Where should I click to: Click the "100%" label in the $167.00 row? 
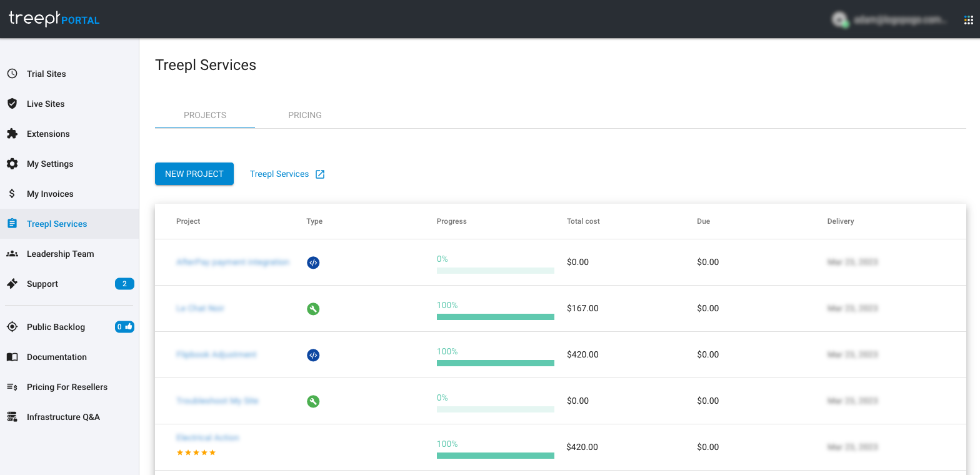447,305
